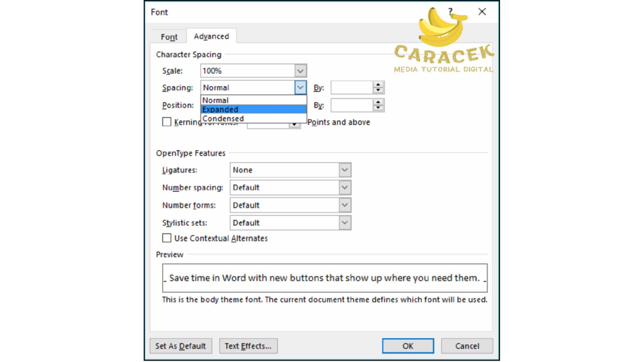Click the Stylistic sets dropdown arrow

[x=345, y=223]
